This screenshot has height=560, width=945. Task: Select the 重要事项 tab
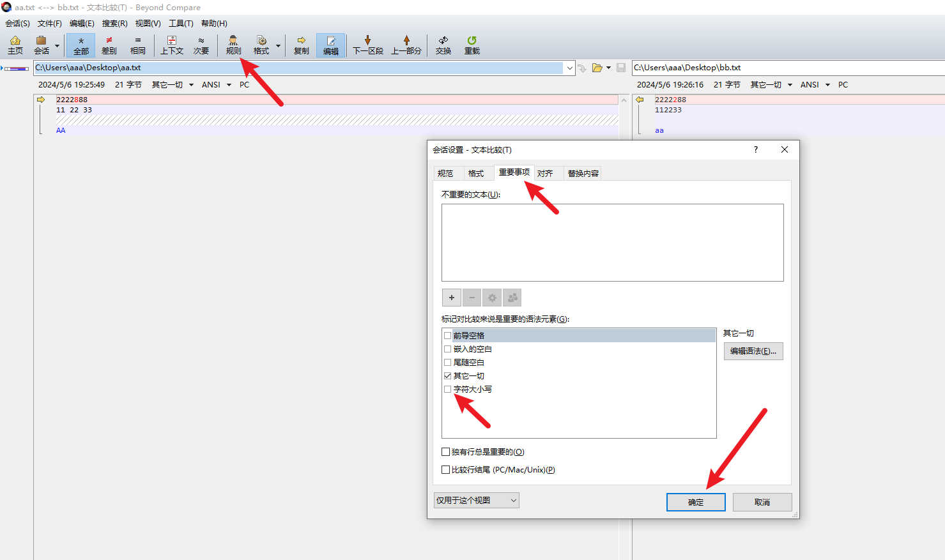(514, 172)
